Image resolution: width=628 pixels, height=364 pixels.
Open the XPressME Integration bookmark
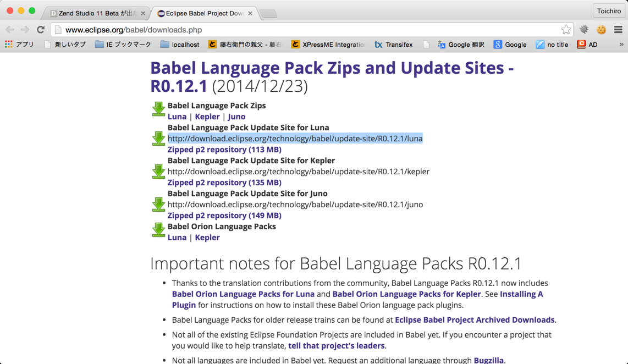[x=328, y=45]
